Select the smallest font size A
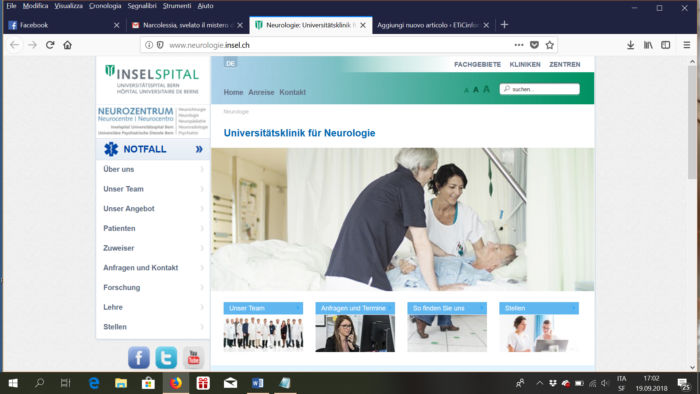Screen dimensions: 700x394 point(467,90)
